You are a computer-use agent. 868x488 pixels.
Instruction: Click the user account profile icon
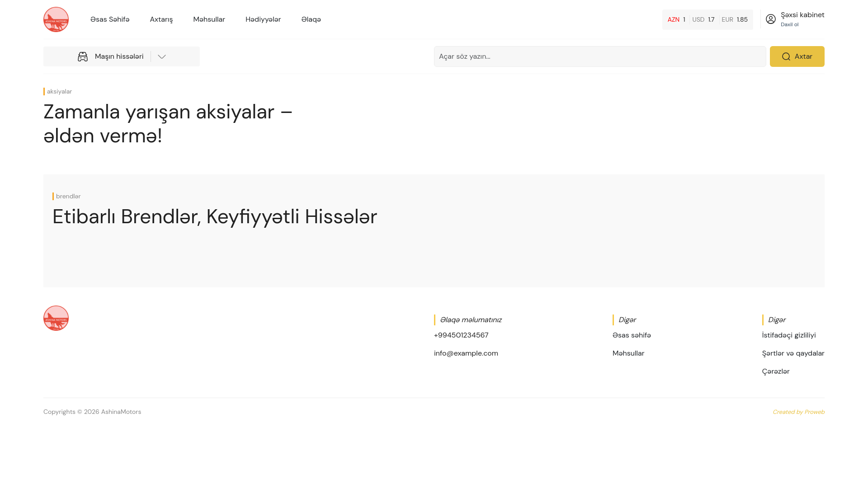click(x=771, y=19)
